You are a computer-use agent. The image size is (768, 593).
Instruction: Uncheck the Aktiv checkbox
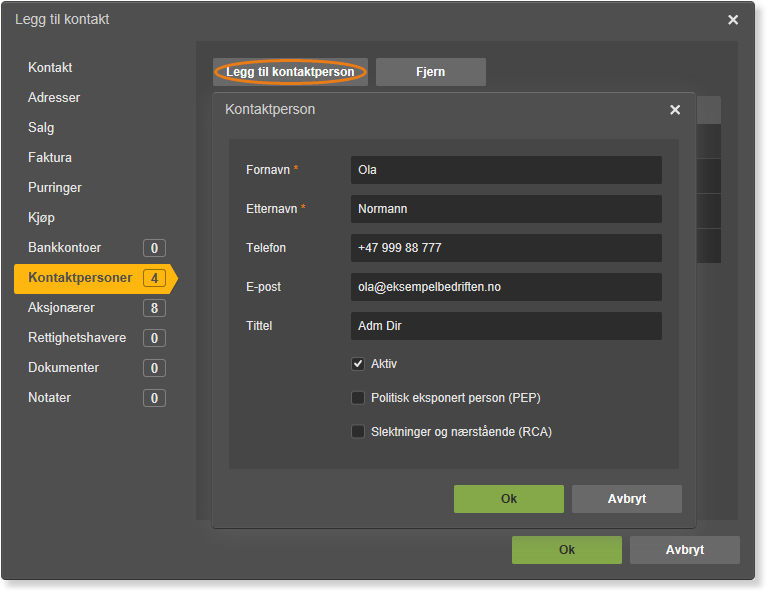[358, 364]
